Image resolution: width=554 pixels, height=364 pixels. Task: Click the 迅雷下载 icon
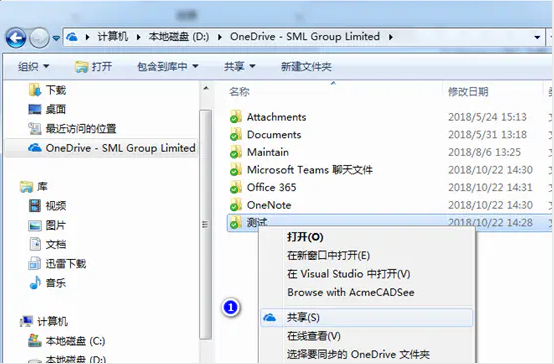click(x=35, y=264)
